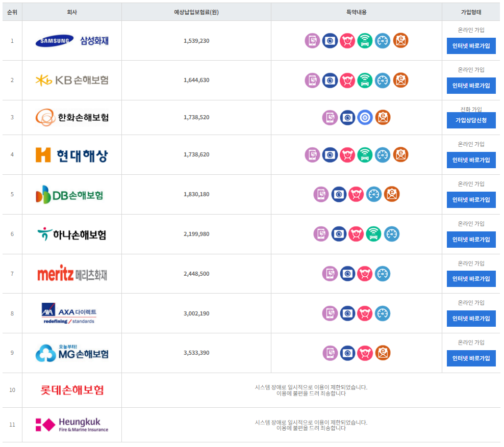Click dashcam icon in AXA다이렉트 row
This screenshot has width=504, height=447.
[x=347, y=313]
